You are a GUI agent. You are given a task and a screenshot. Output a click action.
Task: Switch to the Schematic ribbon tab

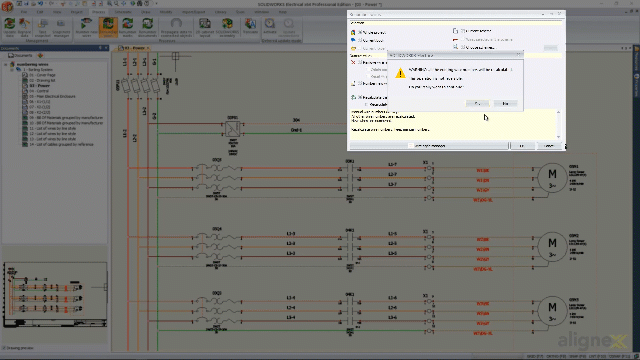point(123,12)
